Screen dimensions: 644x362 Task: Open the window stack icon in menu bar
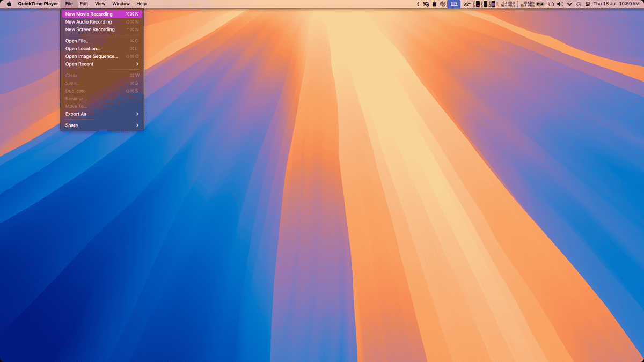pos(551,4)
